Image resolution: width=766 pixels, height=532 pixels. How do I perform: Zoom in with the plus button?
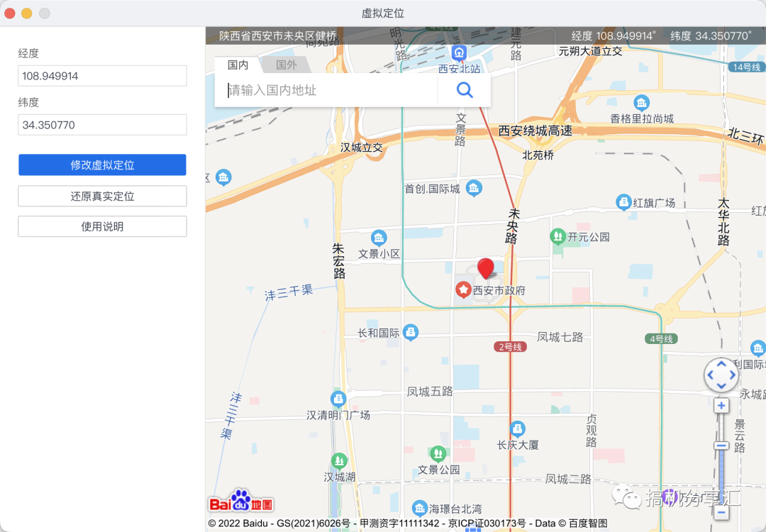[x=721, y=406]
